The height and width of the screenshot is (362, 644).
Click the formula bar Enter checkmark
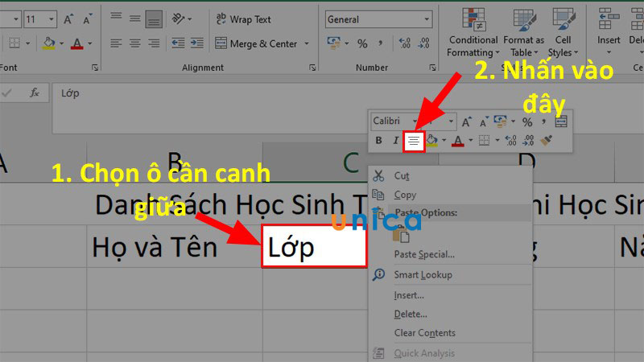click(x=6, y=93)
